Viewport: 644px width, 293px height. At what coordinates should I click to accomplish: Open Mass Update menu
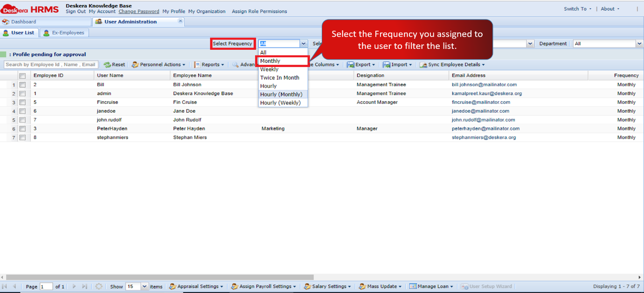(x=380, y=286)
